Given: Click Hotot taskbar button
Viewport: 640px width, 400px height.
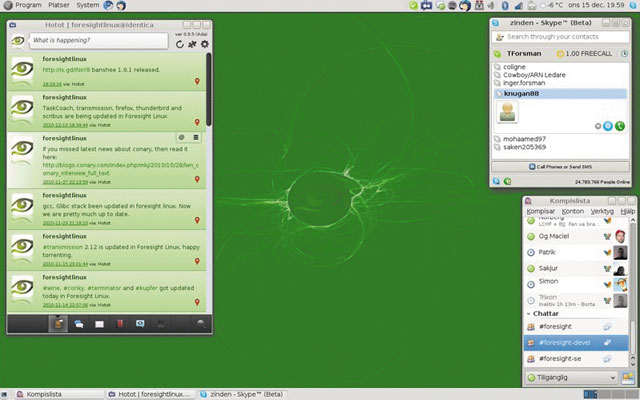Looking at the screenshot, I should [151, 394].
